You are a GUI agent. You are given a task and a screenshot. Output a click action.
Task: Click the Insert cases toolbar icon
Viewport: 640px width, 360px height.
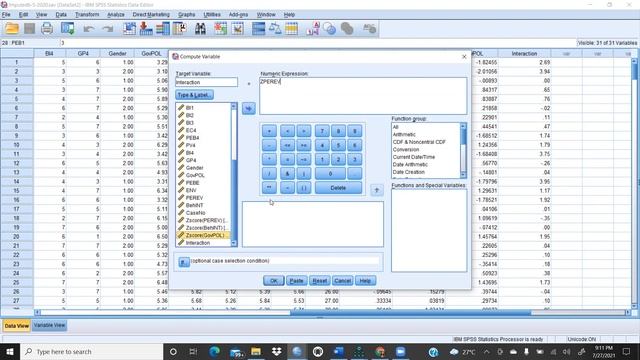[x=220, y=29]
